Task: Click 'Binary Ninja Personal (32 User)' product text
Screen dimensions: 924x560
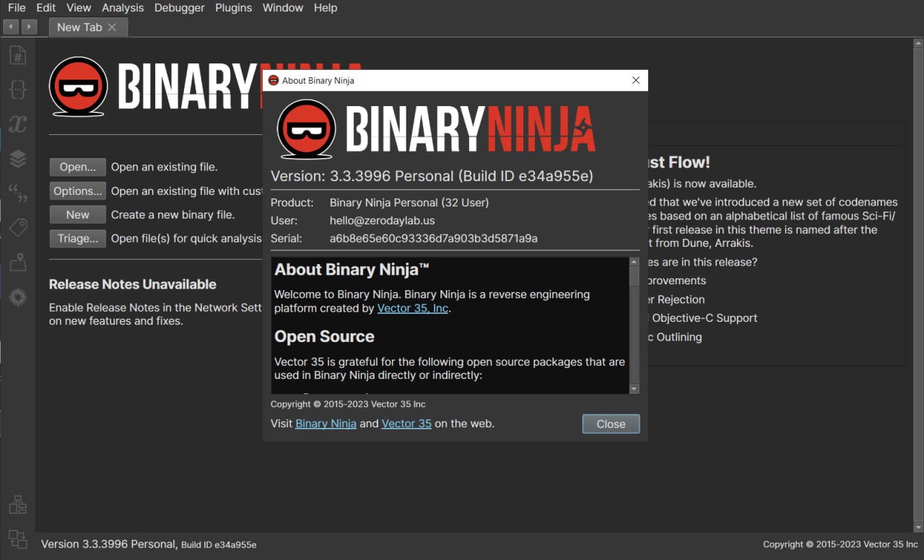Action: pyautogui.click(x=409, y=203)
